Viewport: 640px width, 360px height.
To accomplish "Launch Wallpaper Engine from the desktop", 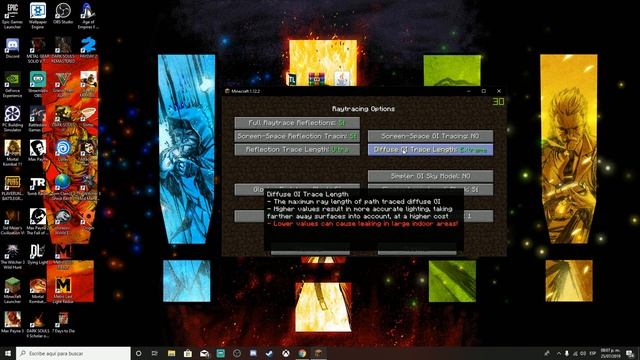I will click(x=38, y=16).
